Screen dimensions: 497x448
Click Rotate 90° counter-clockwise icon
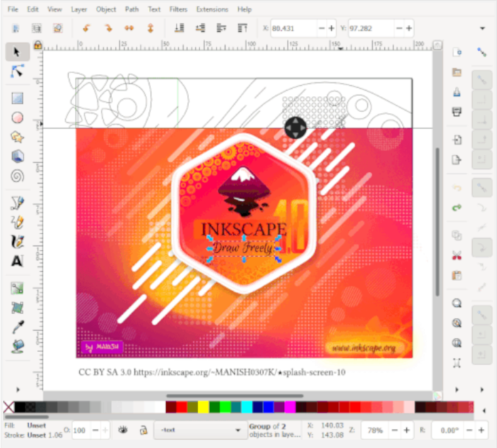pyautogui.click(x=86, y=28)
